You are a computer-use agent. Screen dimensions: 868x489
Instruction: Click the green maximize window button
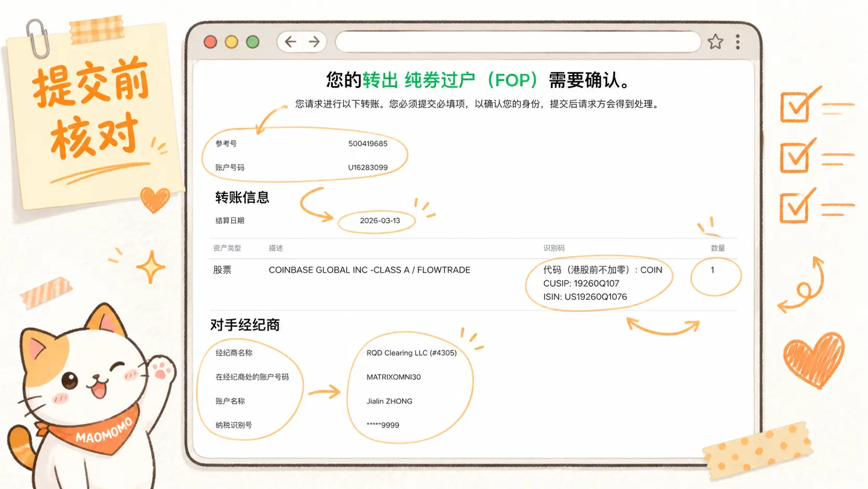click(253, 42)
